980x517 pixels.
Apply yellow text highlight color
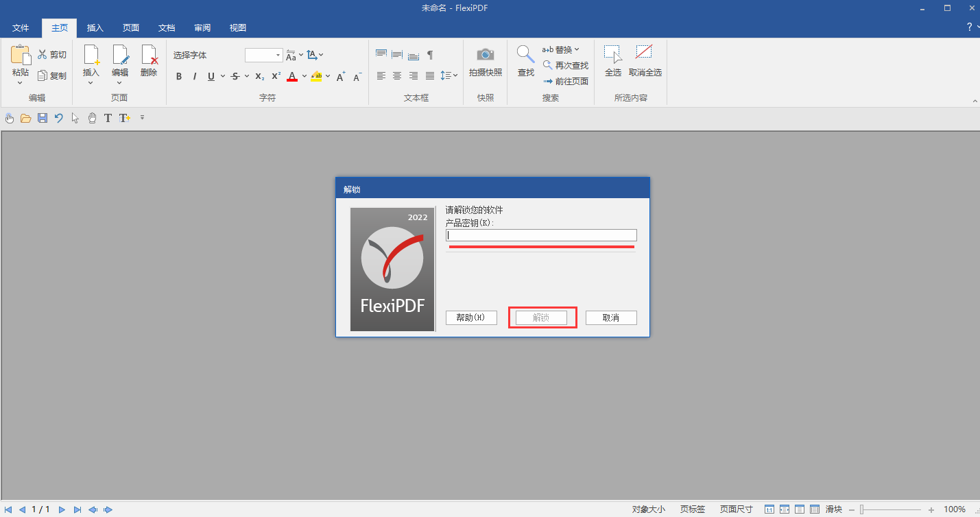point(316,76)
